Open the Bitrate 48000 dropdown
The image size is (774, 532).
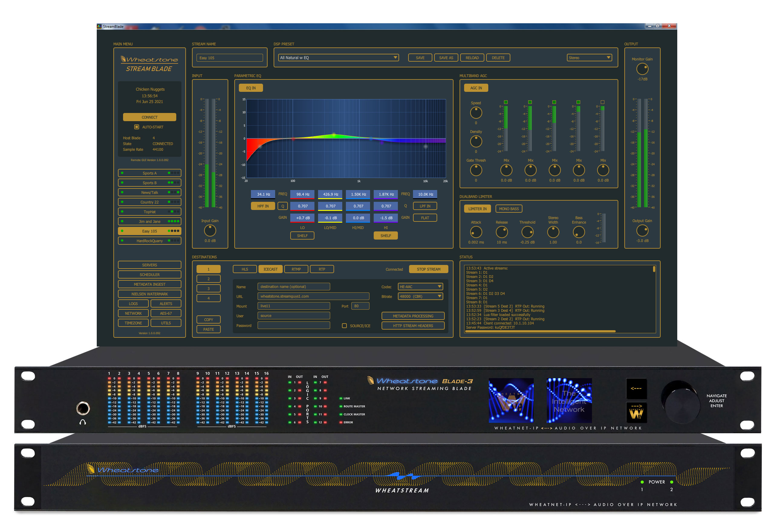coord(420,296)
